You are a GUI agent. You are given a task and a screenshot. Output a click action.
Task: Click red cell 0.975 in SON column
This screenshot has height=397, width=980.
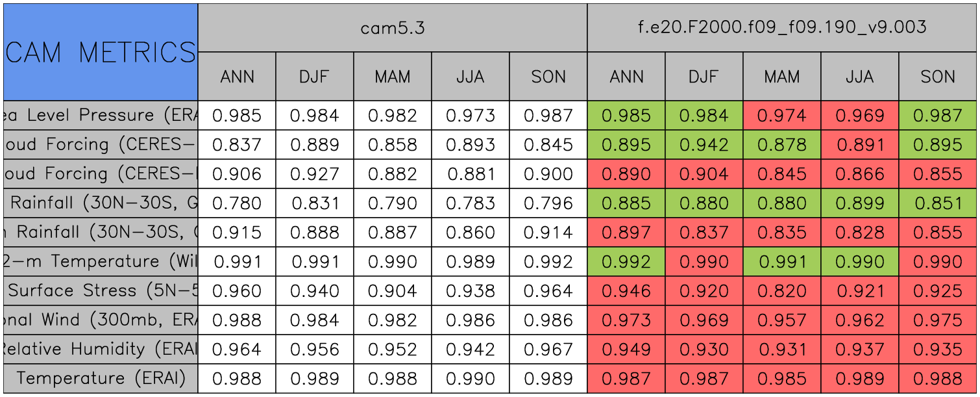click(x=938, y=320)
